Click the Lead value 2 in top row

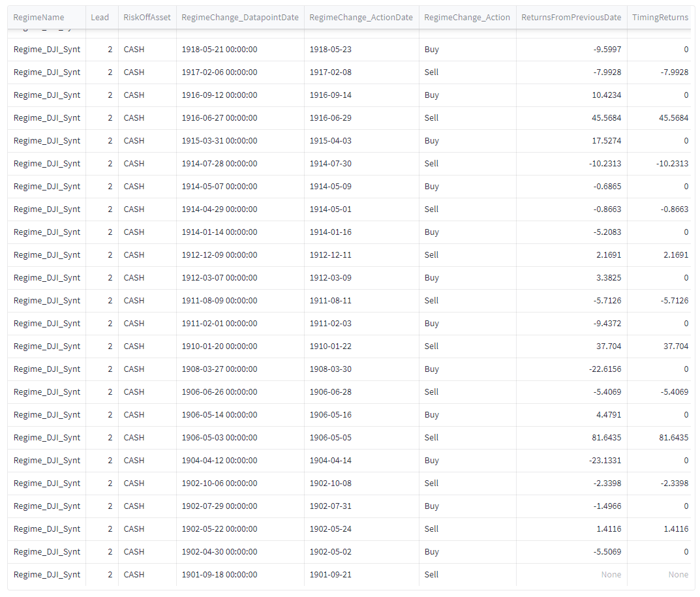[110, 49]
